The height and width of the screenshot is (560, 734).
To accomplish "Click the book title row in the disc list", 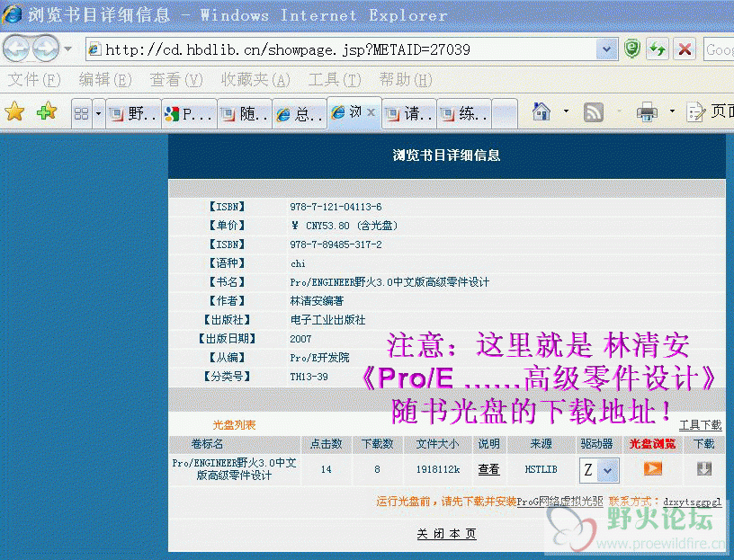I will coord(234,469).
